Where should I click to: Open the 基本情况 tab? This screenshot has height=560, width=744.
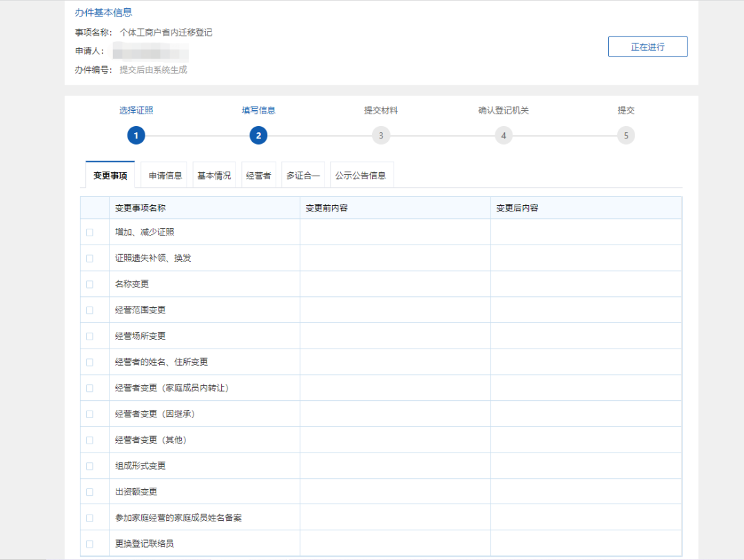click(214, 176)
